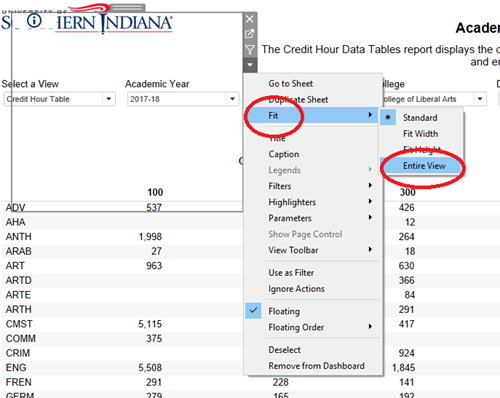The image size is (500, 398).
Task: Expand the Parameters submenu
Action: tap(311, 218)
